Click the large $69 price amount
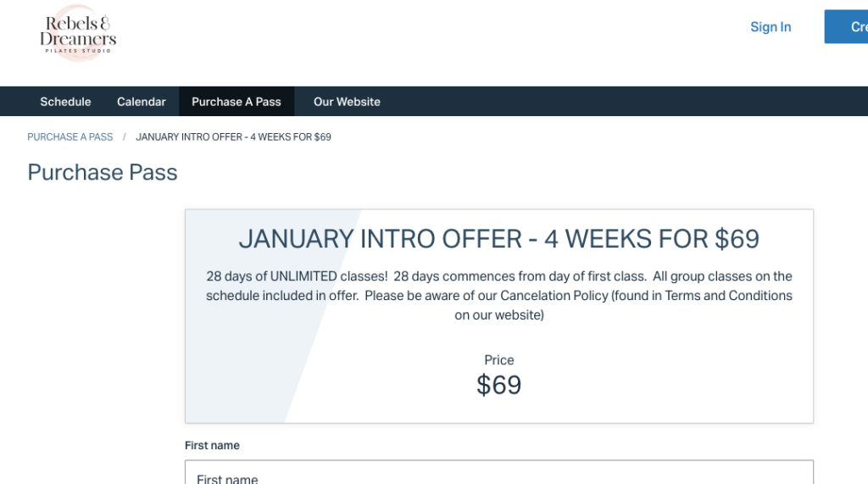The height and width of the screenshot is (484, 868). click(x=498, y=386)
